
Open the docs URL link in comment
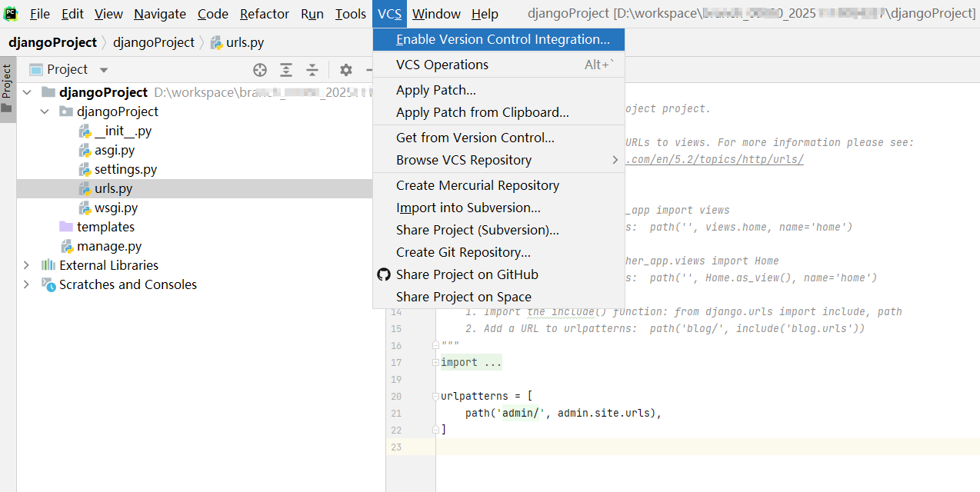coord(715,160)
